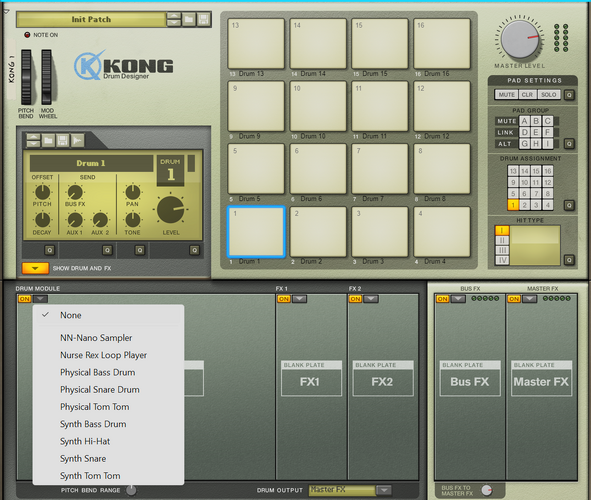Trigger pad 16 labeled Drum 16
This screenshot has height=500, width=591.
pos(442,44)
